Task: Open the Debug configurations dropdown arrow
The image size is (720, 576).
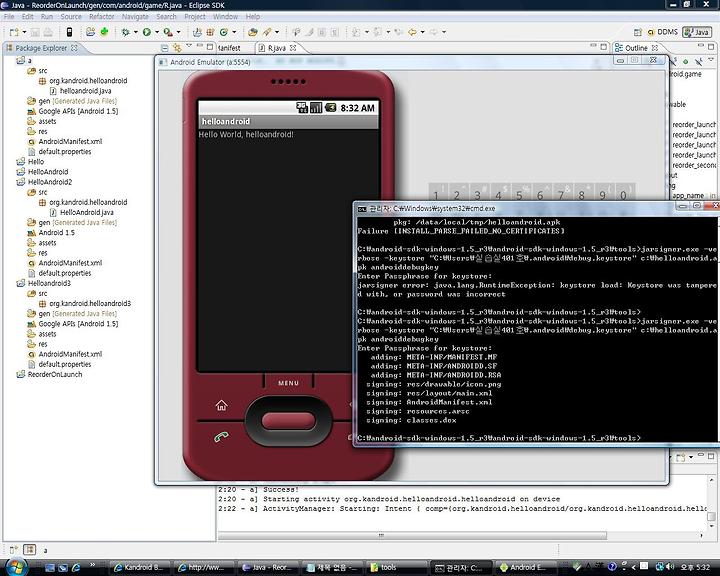Action: pos(135,32)
